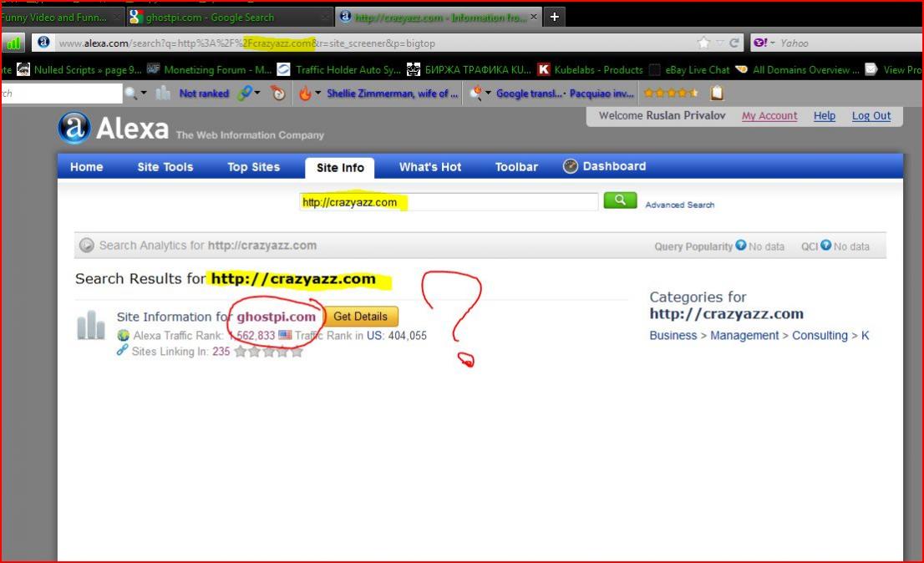
Task: Open Pacquiao inv... toolbar link
Action: (x=602, y=93)
